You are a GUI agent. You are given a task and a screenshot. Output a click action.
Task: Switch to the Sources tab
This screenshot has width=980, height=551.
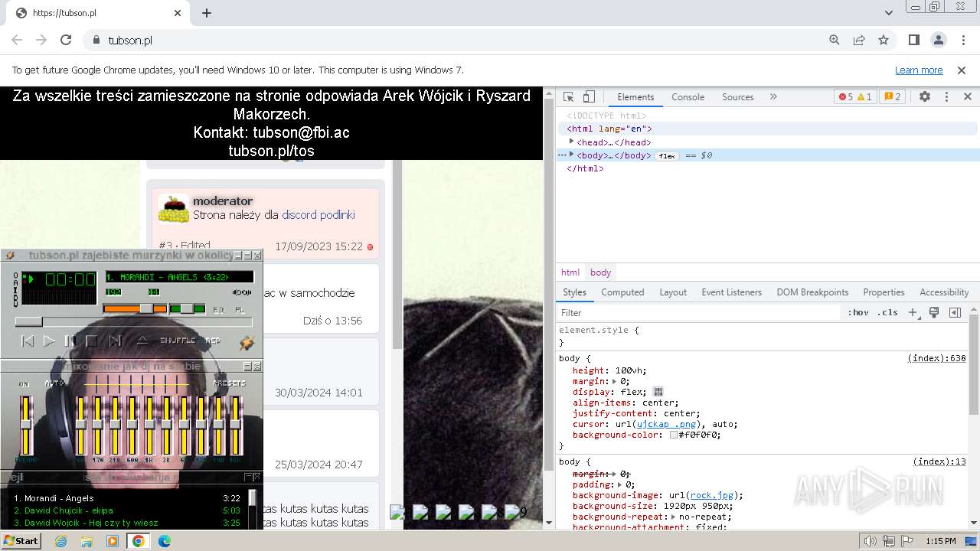738,97
